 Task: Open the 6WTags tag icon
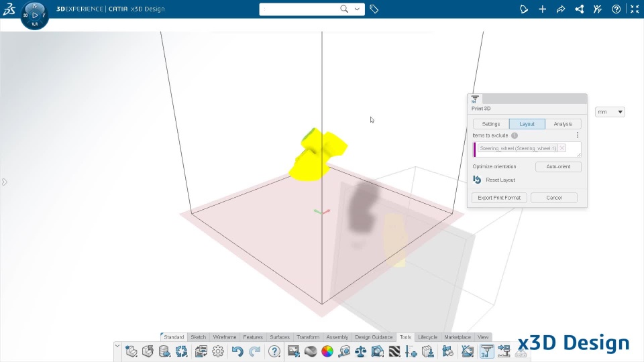(374, 9)
